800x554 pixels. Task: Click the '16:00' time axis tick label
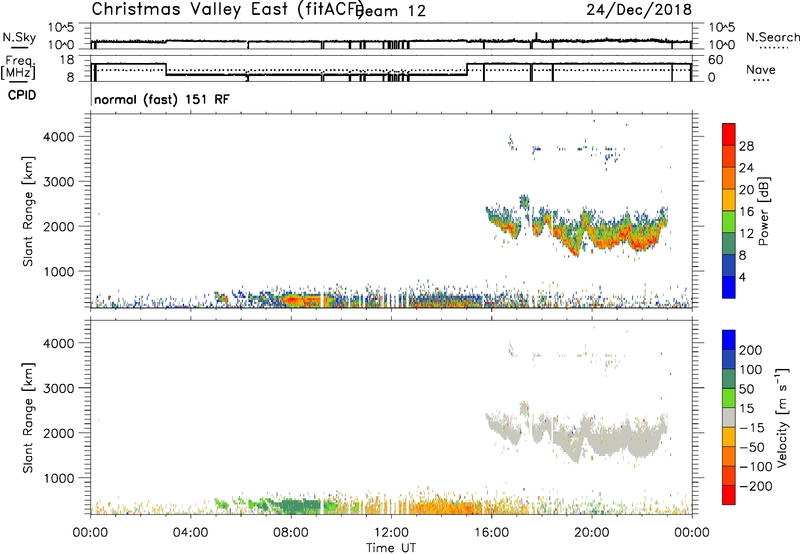(491, 532)
